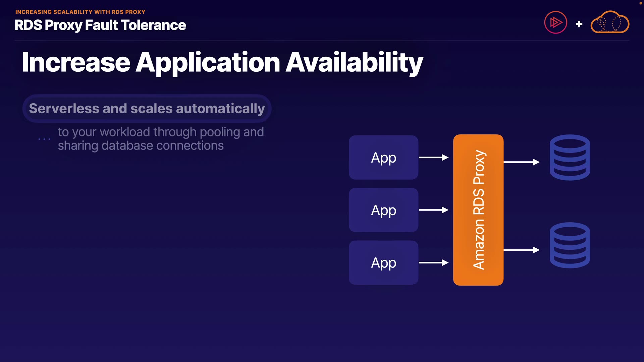Click the plus sign between the logos
This screenshot has width=644, height=362.
(x=579, y=24)
